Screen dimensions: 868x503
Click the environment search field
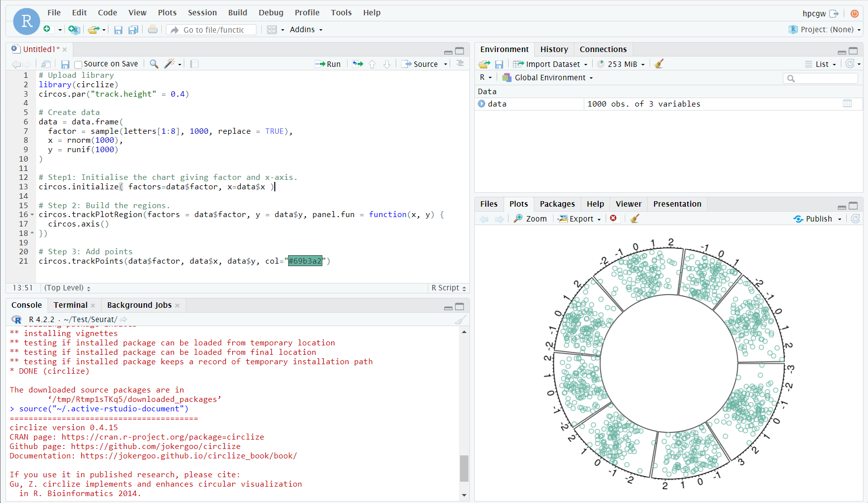pos(820,78)
